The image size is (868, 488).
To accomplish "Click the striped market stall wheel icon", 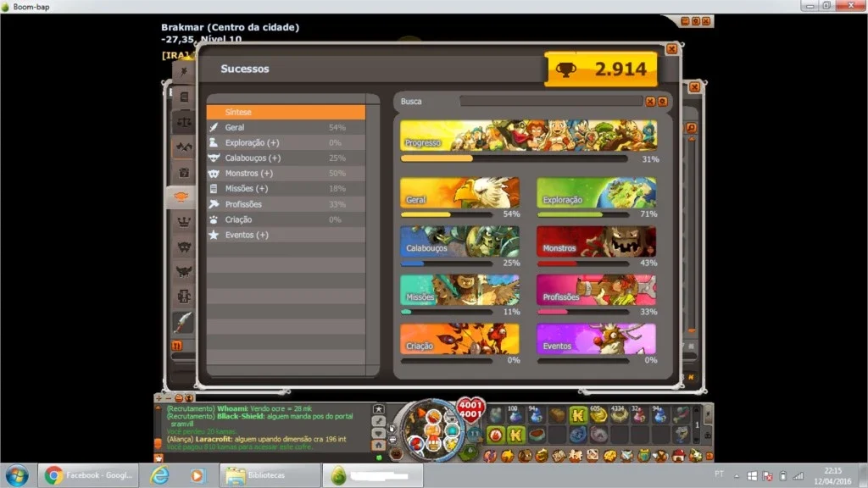I will (x=434, y=443).
